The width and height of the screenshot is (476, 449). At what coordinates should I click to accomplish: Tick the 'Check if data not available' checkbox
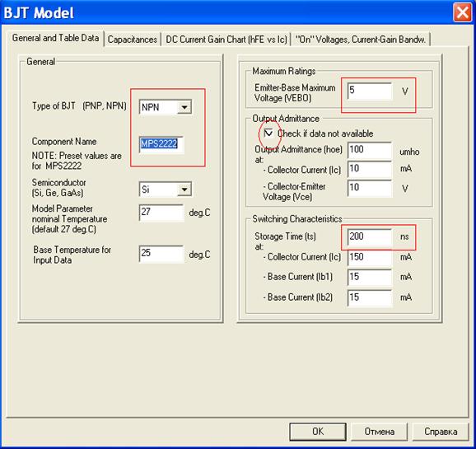(268, 133)
